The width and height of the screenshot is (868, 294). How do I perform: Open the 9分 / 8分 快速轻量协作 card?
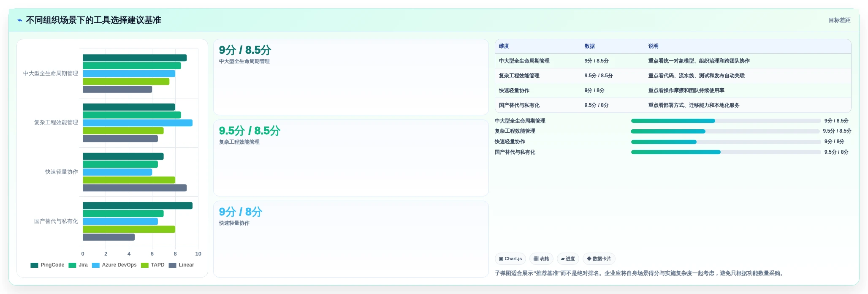(x=351, y=239)
